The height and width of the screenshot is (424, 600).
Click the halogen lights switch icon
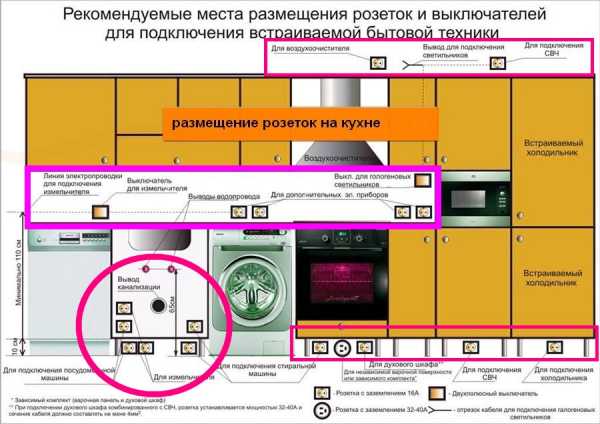pyautogui.click(x=424, y=179)
